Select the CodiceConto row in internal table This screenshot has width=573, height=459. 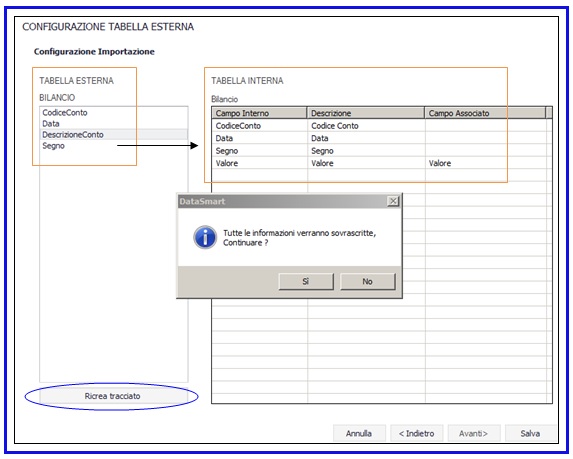(379, 126)
